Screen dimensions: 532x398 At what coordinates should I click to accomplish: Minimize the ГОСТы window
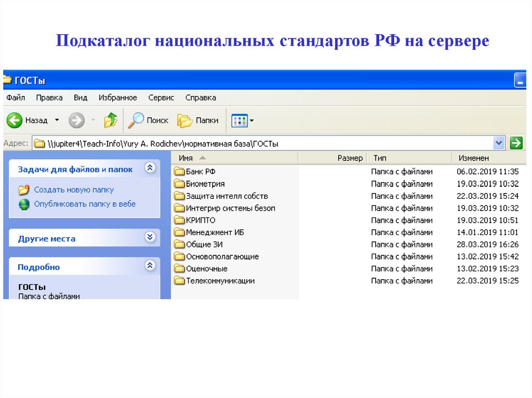pos(520,80)
